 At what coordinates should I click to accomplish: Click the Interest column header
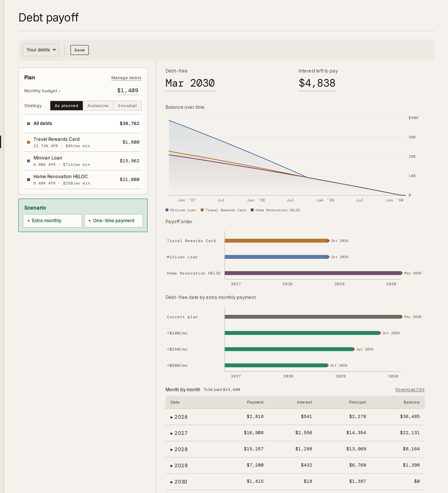(305, 402)
